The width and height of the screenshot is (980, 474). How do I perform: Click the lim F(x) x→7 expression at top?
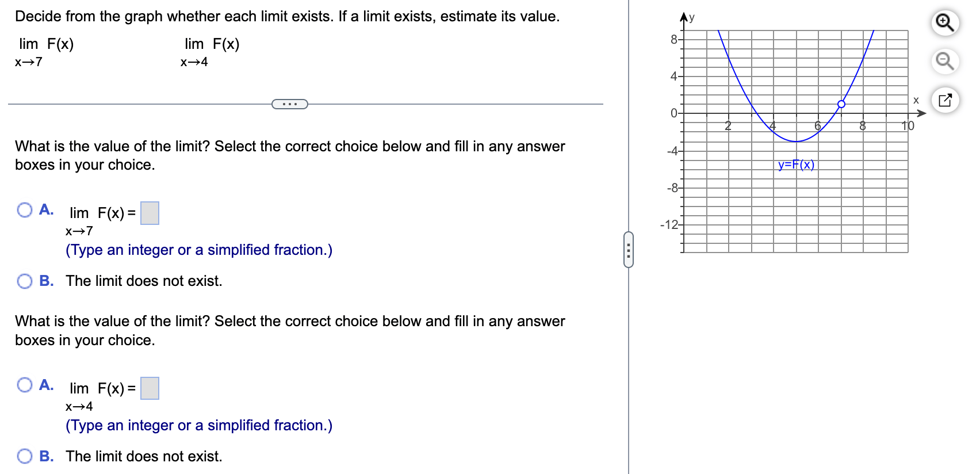coord(45,52)
